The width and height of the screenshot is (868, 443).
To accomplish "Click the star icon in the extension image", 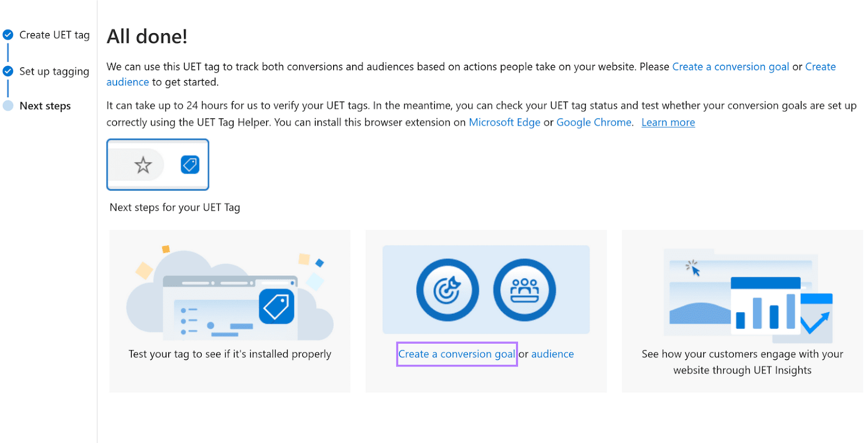I will [x=143, y=164].
